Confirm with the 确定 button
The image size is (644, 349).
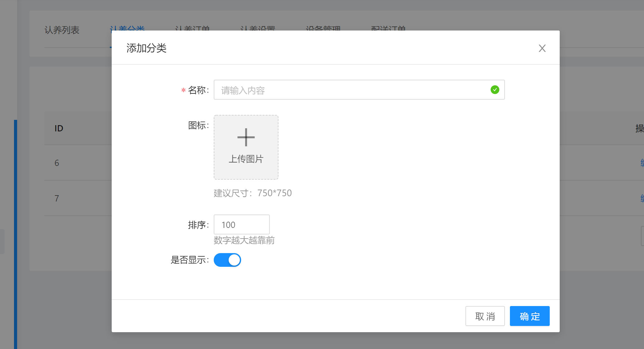(530, 316)
